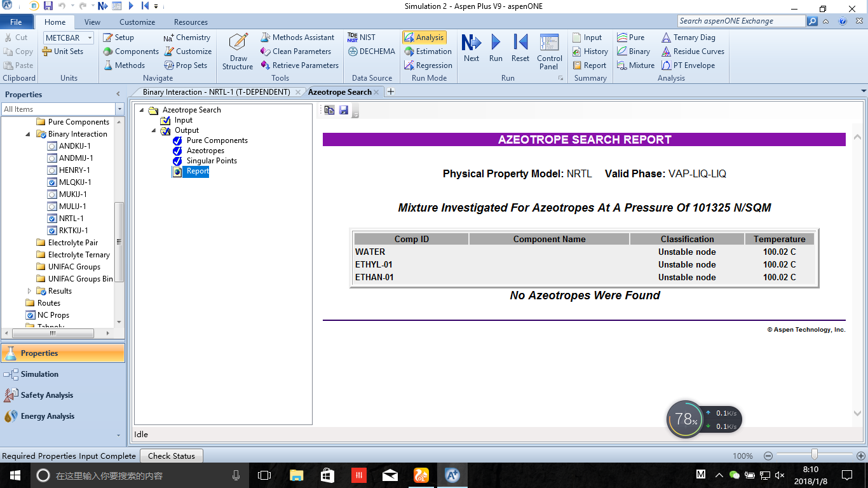Copy the report using toolbar copy icon
Image resolution: width=868 pixels, height=488 pixels.
click(x=329, y=110)
